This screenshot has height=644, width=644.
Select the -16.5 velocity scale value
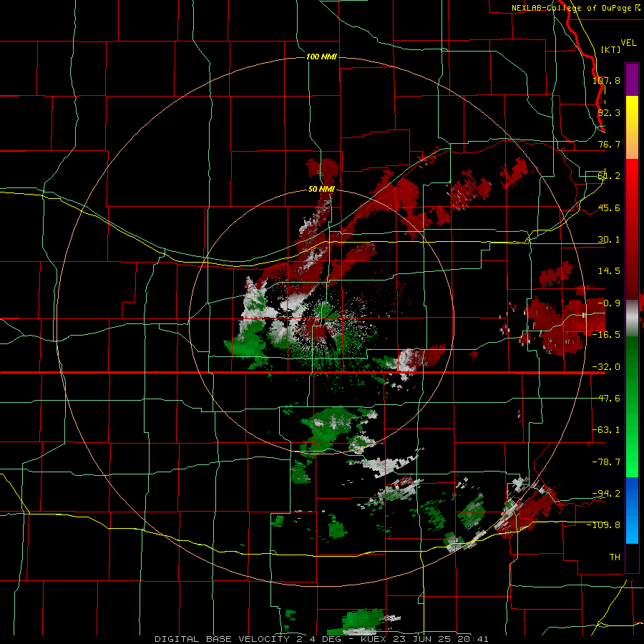click(x=606, y=335)
